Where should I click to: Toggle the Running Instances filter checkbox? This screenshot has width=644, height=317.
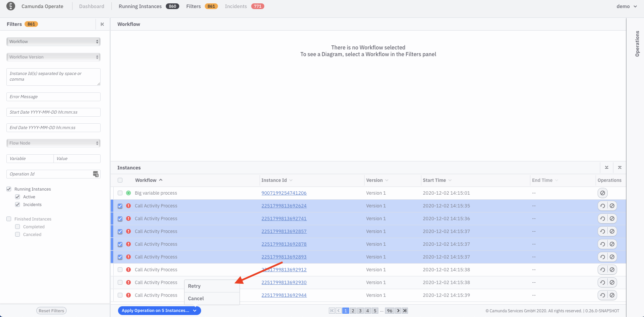click(x=9, y=189)
